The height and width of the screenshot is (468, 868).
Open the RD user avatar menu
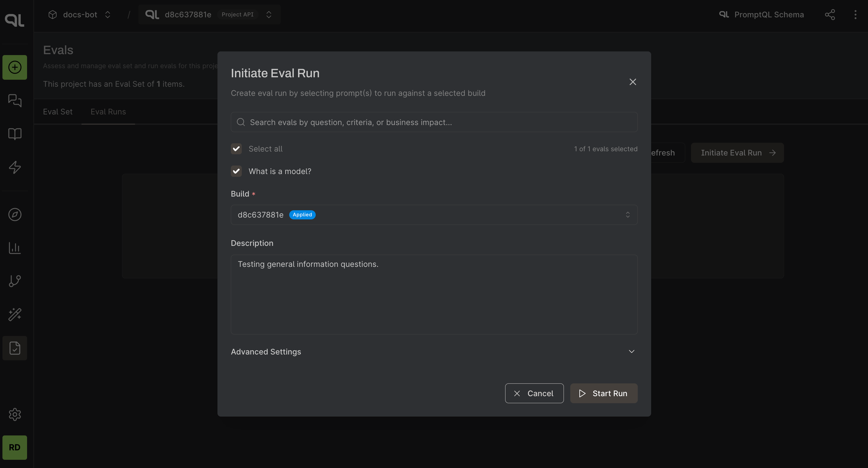click(x=15, y=447)
